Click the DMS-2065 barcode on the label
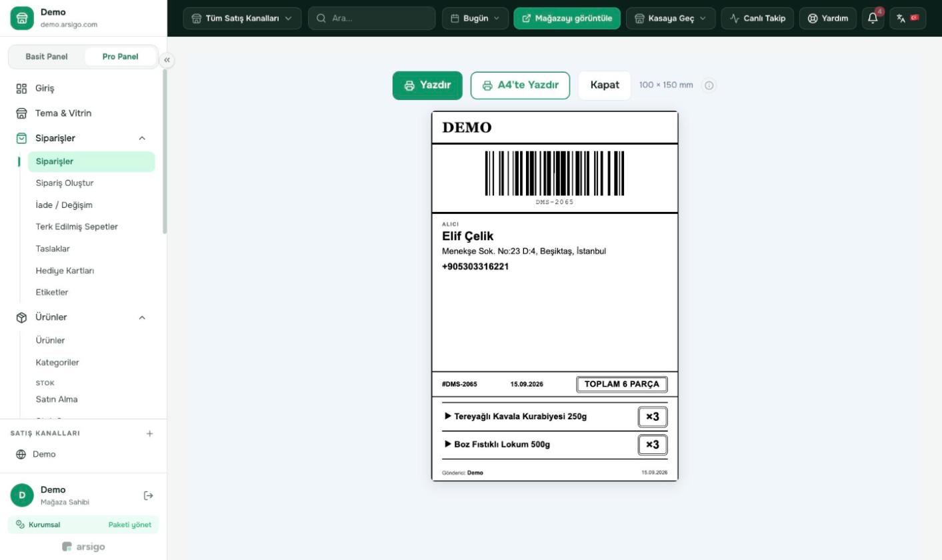The image size is (942, 560). tap(555, 173)
